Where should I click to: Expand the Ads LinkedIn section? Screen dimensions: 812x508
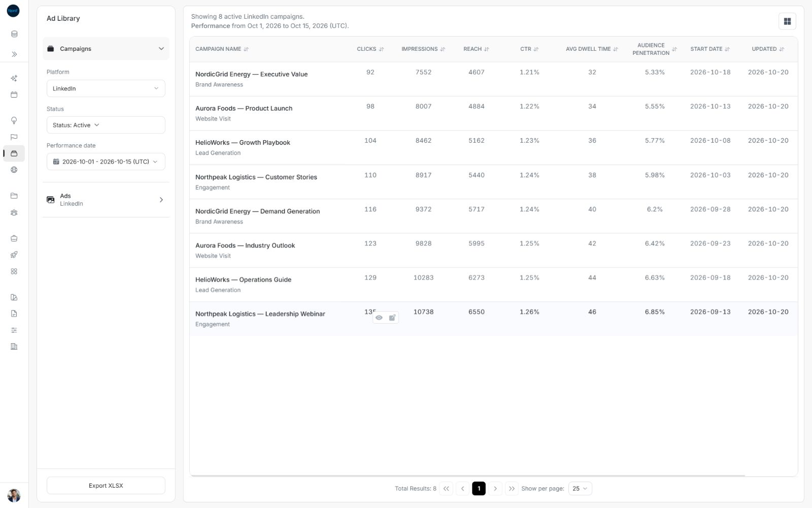[x=106, y=200]
